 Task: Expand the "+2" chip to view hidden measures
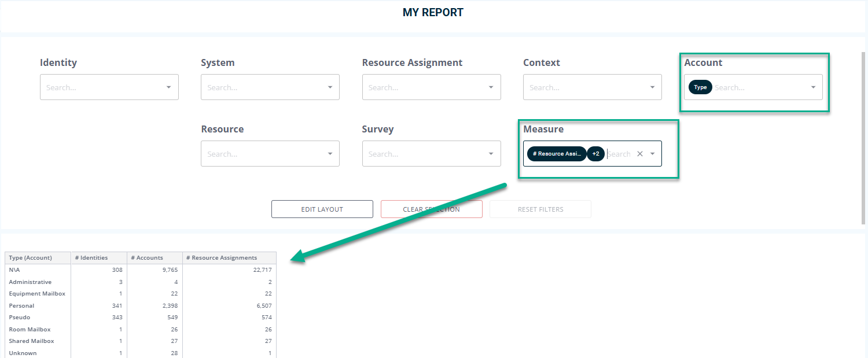click(595, 153)
